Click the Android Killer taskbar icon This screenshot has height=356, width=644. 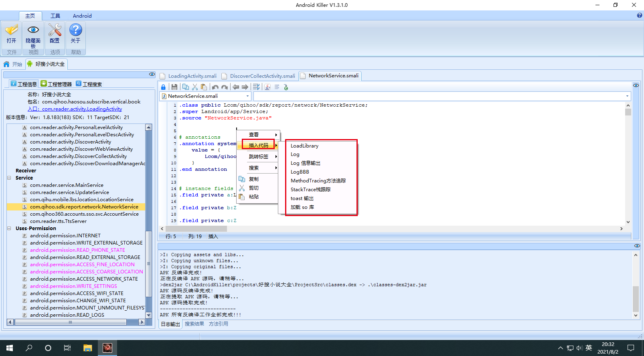[107, 348]
